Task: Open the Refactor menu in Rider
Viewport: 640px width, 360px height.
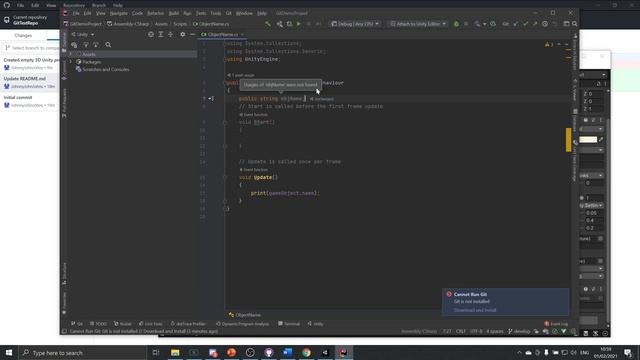Action: (x=155, y=13)
